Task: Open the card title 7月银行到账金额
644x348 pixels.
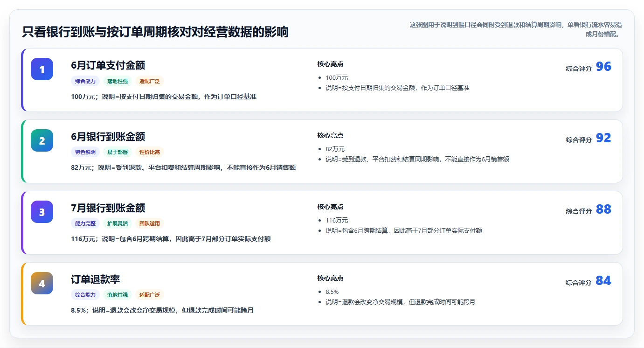Action: tap(108, 208)
